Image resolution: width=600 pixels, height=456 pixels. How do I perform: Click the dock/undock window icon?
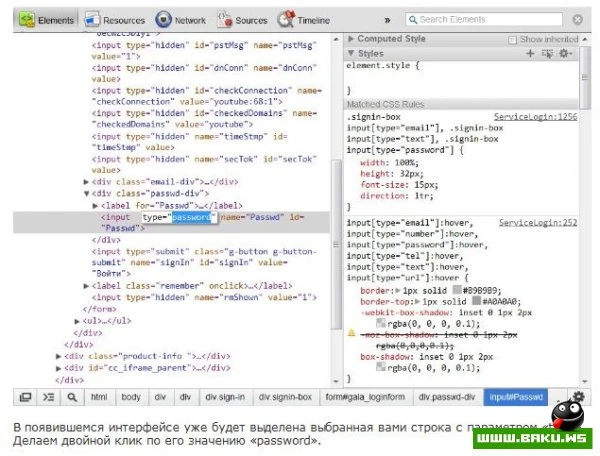coord(25,397)
